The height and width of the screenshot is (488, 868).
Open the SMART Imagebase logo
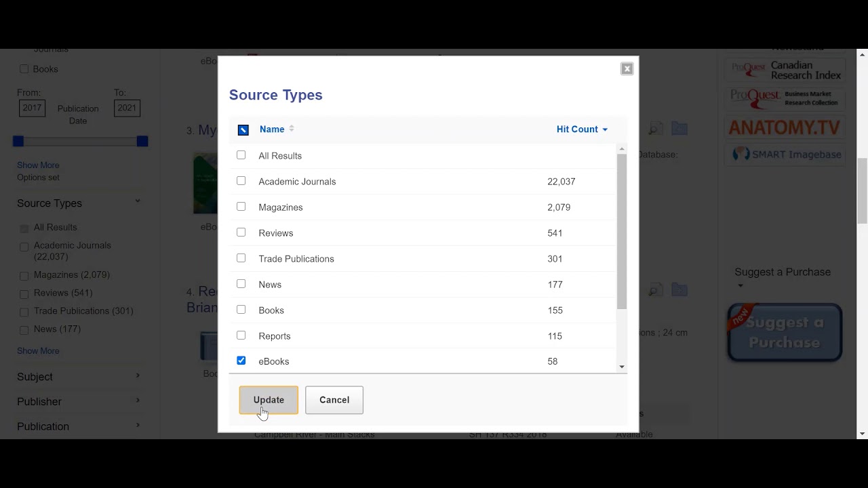[x=787, y=155]
